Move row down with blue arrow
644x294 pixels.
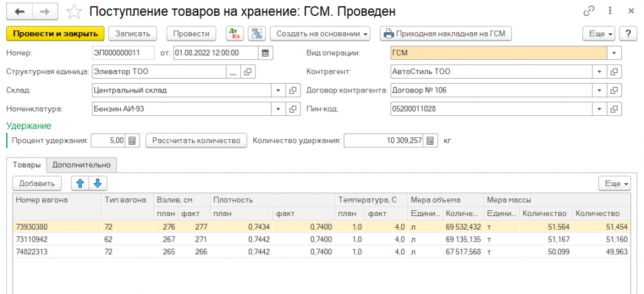[98, 183]
